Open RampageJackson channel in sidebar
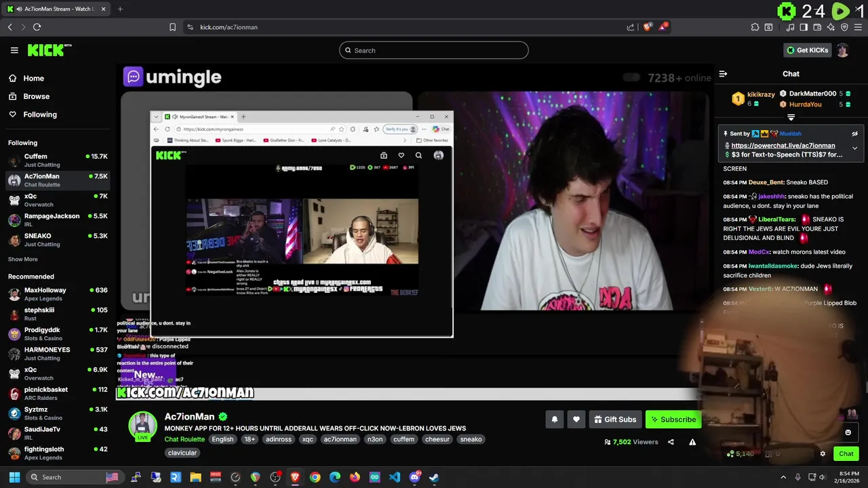 (x=58, y=220)
